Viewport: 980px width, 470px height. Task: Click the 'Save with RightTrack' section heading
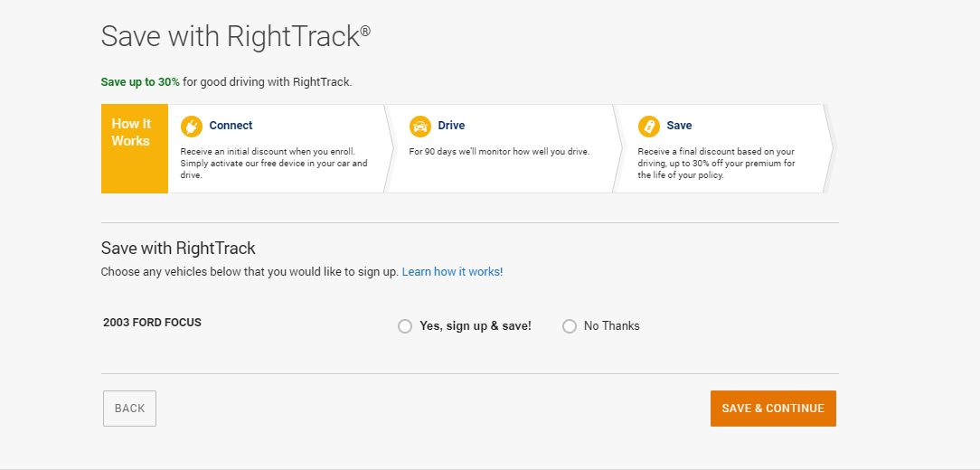[178, 249]
